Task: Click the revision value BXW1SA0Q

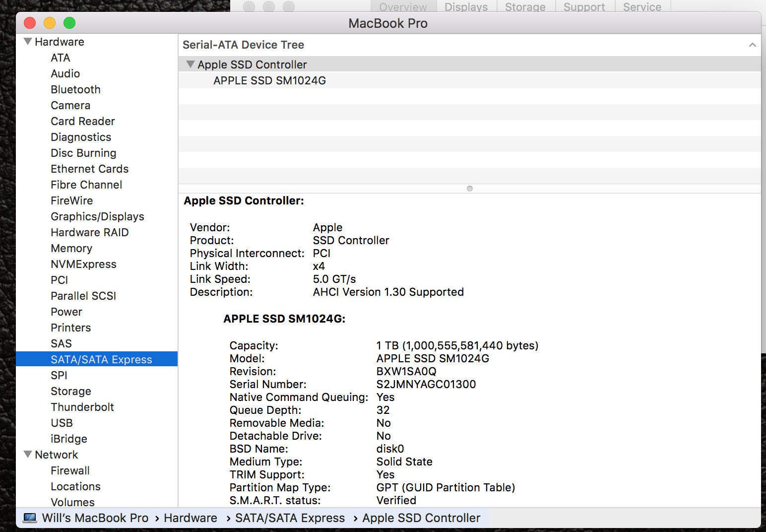Action: tap(406, 371)
